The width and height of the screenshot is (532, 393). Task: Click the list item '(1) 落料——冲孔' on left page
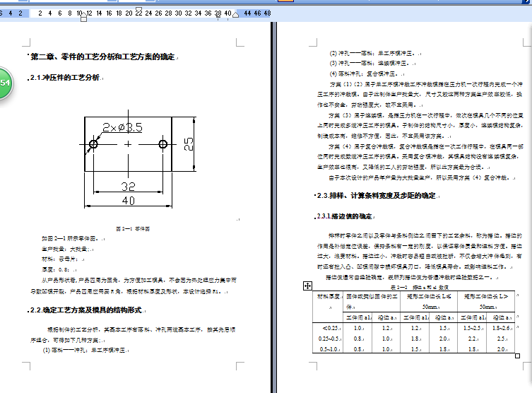coord(84,350)
